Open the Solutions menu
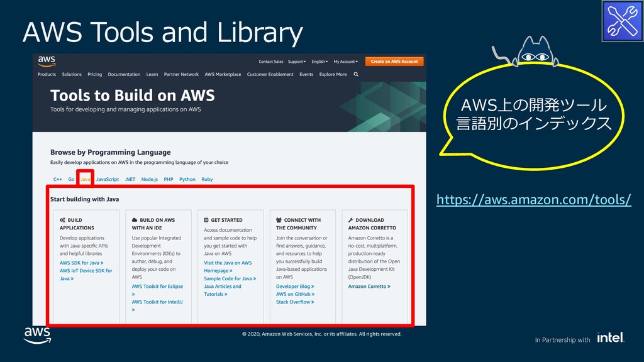644x362 pixels. [x=72, y=74]
